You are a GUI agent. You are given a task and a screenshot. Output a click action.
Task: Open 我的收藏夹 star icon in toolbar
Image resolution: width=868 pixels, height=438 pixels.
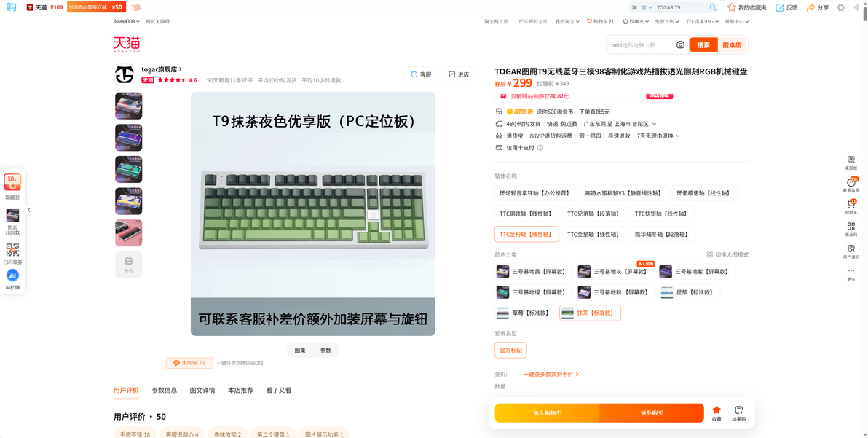[x=732, y=7]
